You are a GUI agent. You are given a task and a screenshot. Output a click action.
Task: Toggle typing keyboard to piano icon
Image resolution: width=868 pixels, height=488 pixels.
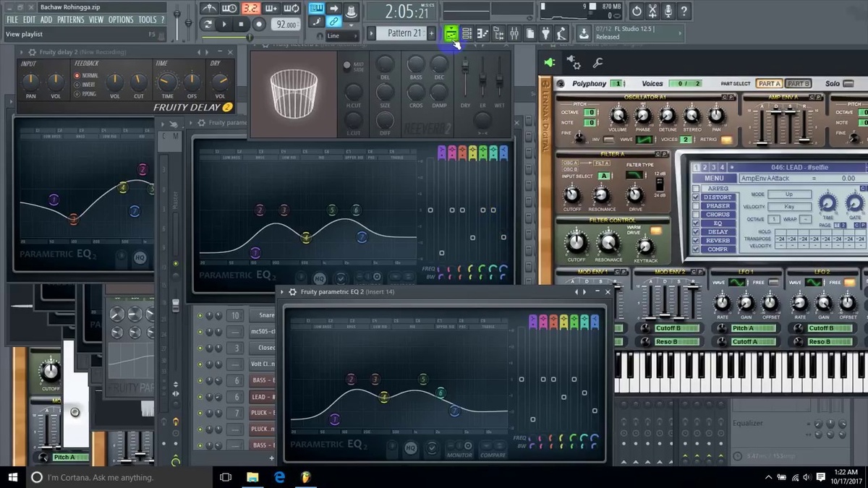(x=316, y=8)
